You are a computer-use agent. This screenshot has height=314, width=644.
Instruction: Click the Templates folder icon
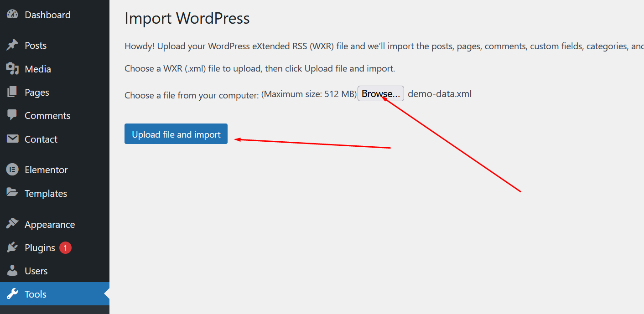pyautogui.click(x=12, y=193)
